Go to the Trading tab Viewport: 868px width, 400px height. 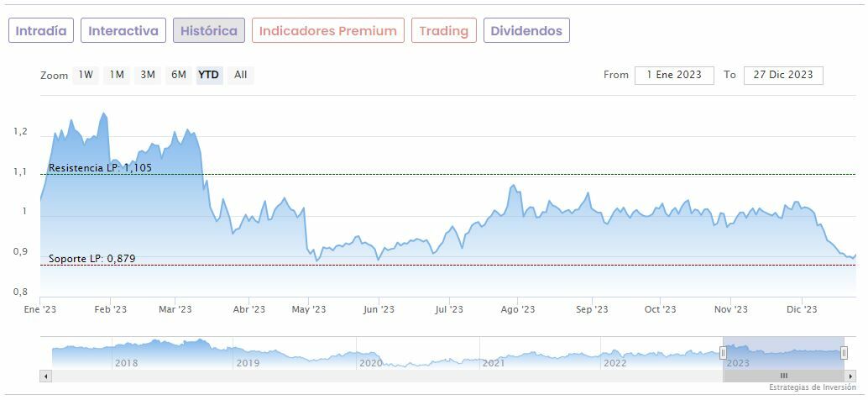[444, 31]
